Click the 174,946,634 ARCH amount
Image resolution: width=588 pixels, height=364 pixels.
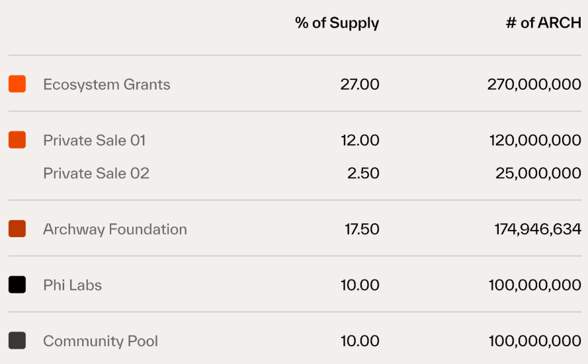pyautogui.click(x=538, y=229)
